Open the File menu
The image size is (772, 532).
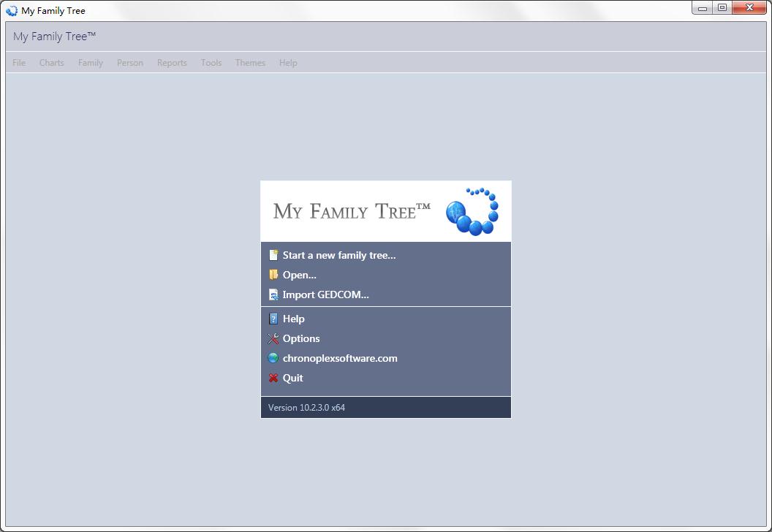[19, 63]
